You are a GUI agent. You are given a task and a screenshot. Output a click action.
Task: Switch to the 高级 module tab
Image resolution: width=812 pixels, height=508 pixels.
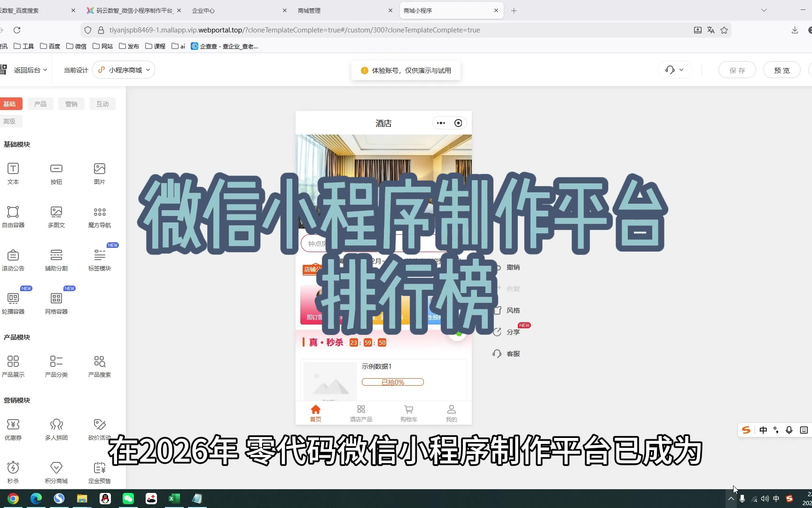point(9,121)
